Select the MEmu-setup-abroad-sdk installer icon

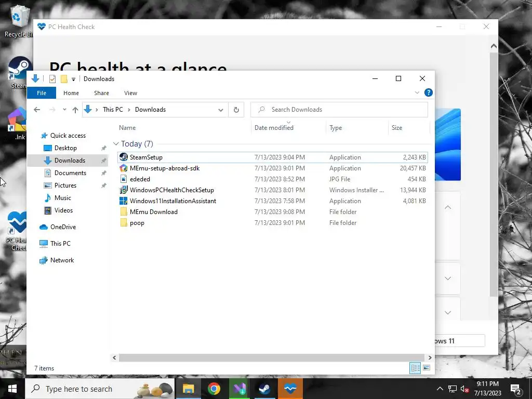click(x=124, y=168)
